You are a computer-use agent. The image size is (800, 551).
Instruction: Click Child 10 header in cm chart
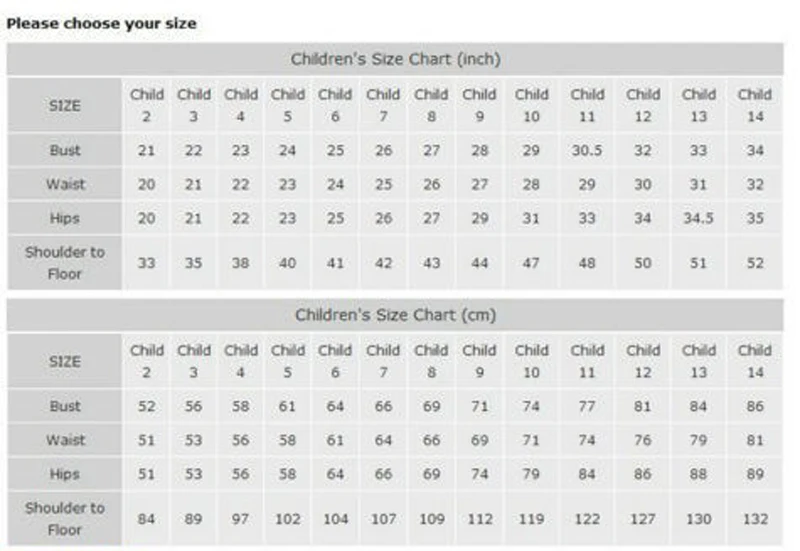point(531,361)
